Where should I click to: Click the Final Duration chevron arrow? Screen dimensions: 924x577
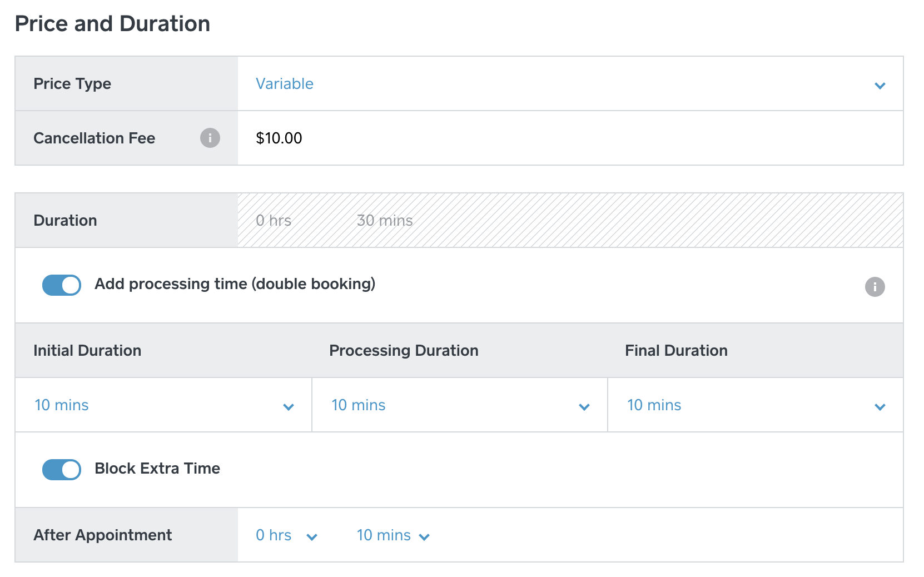(880, 407)
